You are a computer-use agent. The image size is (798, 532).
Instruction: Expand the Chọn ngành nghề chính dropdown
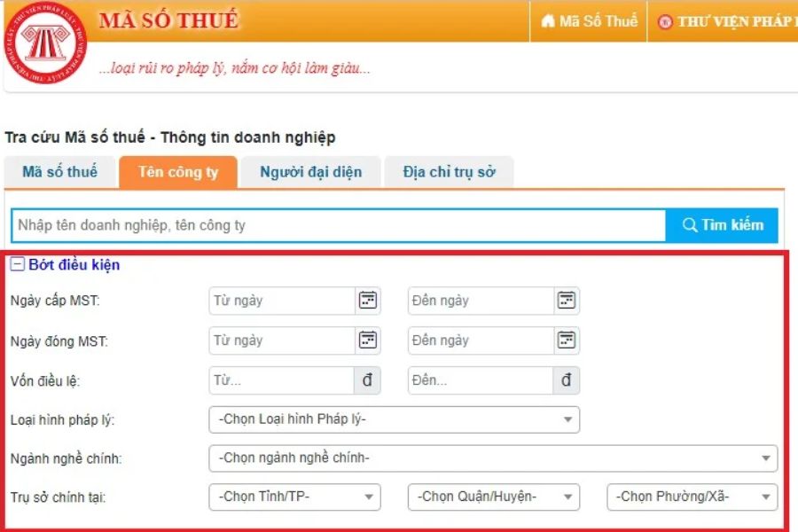pos(492,458)
